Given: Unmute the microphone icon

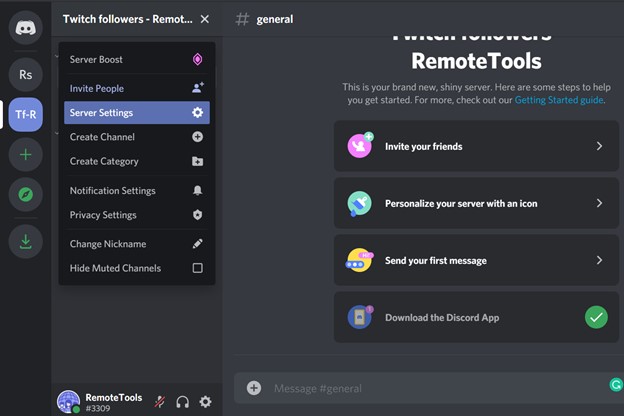Looking at the screenshot, I should 160,402.
